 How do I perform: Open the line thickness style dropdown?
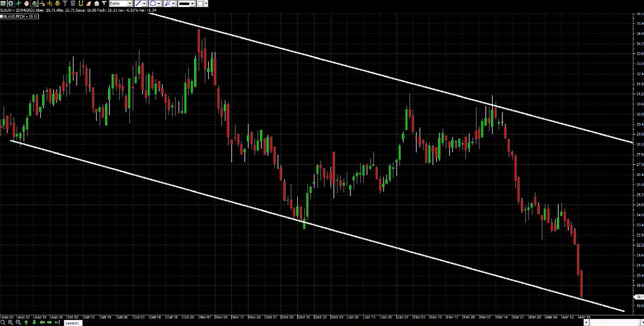(186, 3)
